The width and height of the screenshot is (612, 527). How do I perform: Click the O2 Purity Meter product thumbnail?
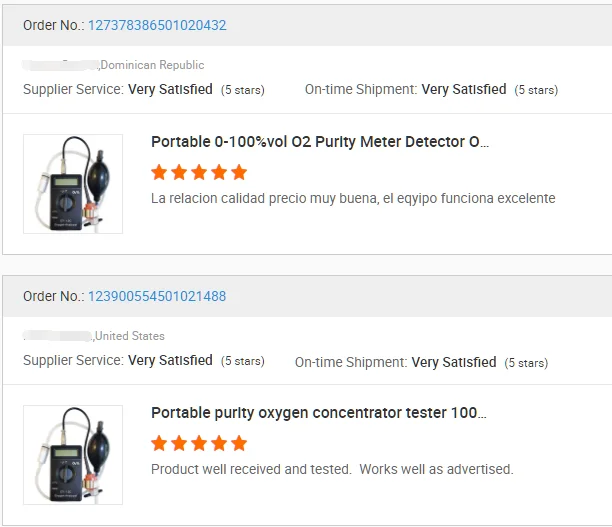(x=73, y=184)
